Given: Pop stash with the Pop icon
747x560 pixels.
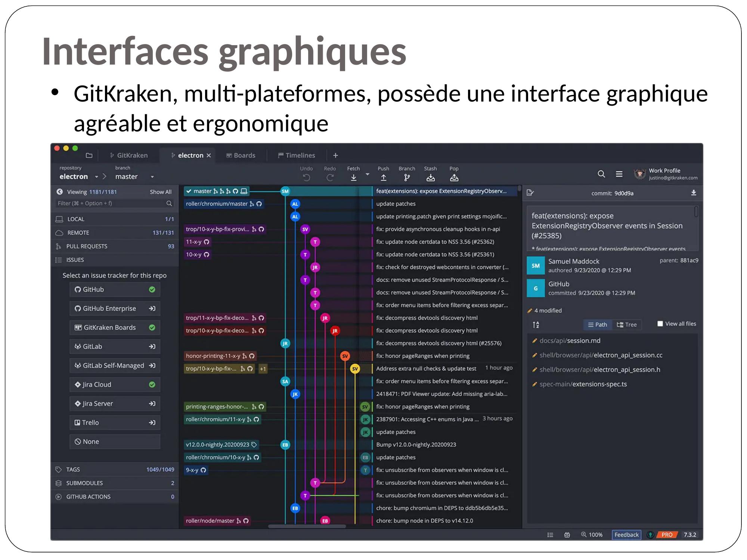Looking at the screenshot, I should click(x=454, y=178).
